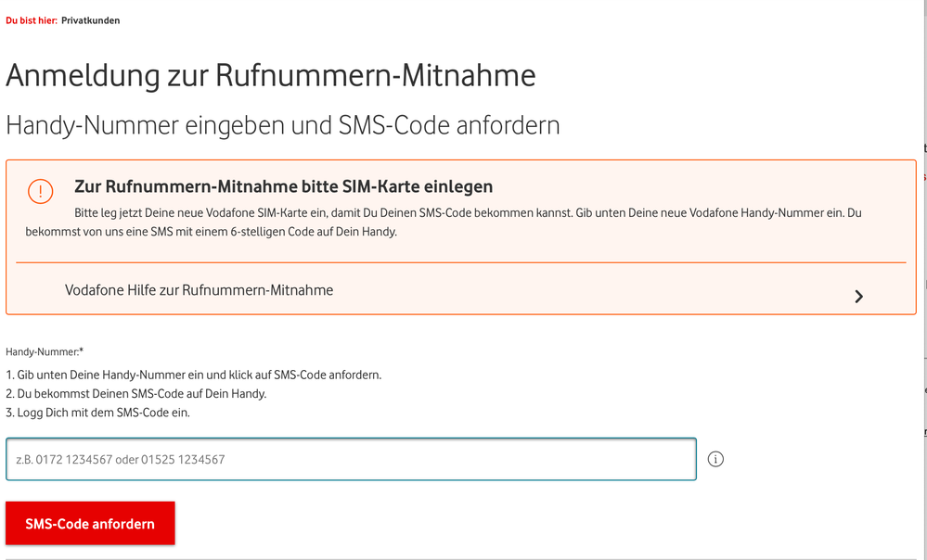This screenshot has height=560, width=927.
Task: Select the information tooltip icon next to Handy-Nummer field
Action: coord(715,459)
